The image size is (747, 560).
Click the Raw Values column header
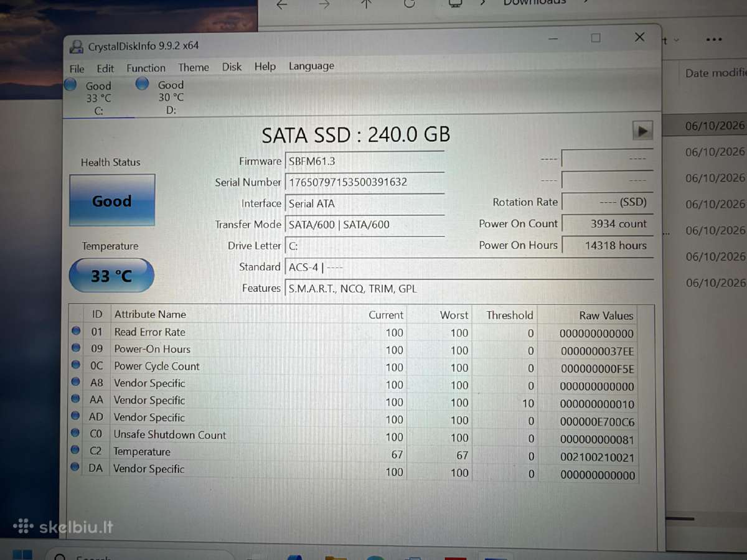pos(606,315)
